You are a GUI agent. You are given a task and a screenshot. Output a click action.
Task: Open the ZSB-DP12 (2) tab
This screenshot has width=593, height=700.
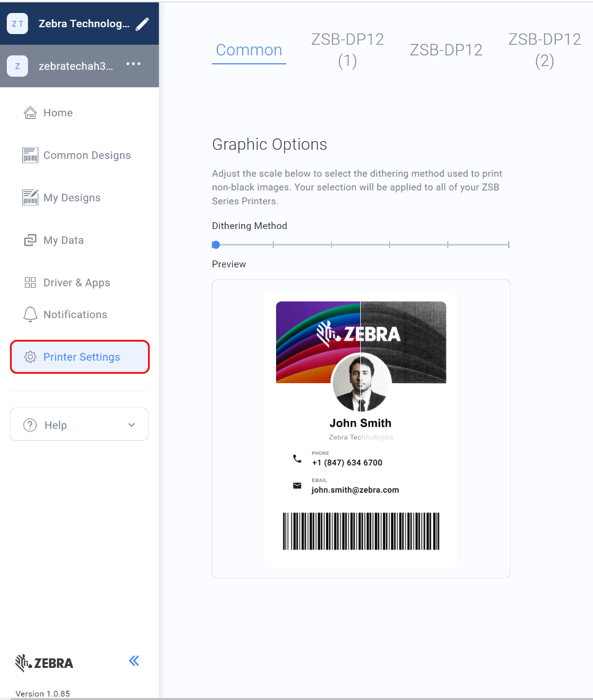(545, 50)
